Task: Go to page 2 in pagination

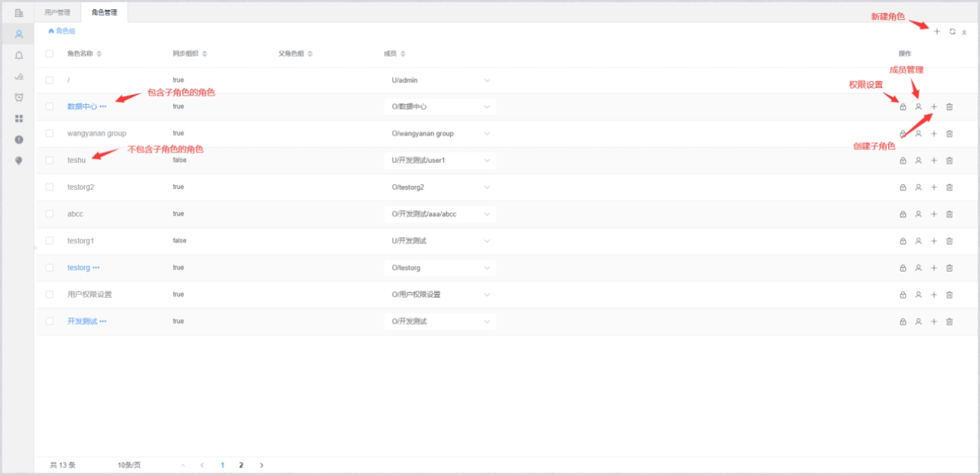Action: coord(241,465)
